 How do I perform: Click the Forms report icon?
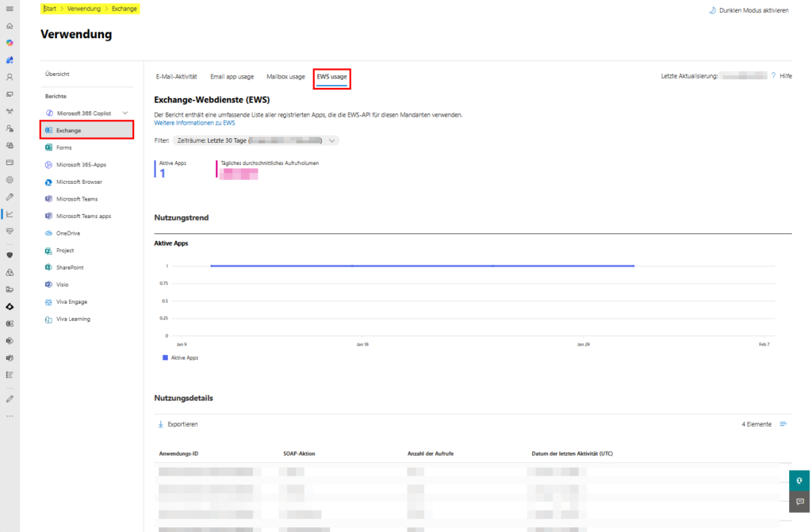click(49, 147)
